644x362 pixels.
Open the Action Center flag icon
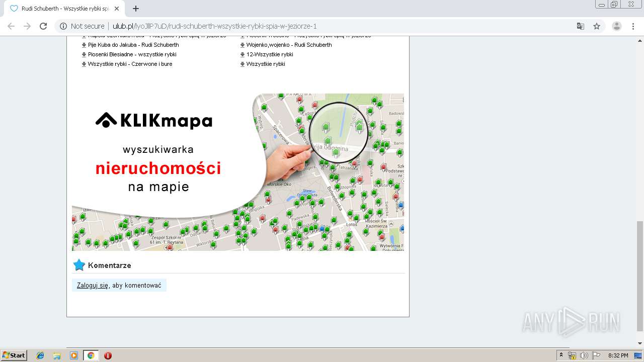click(596, 355)
